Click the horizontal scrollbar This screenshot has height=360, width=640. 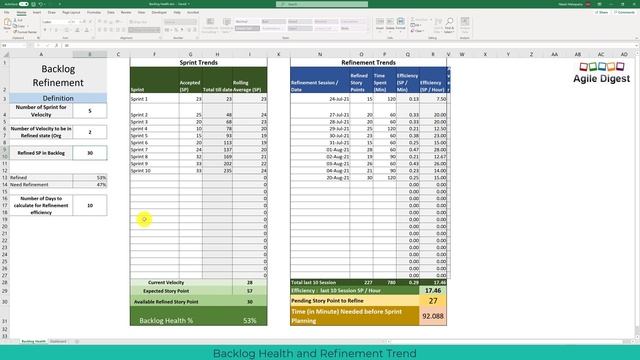click(508, 341)
